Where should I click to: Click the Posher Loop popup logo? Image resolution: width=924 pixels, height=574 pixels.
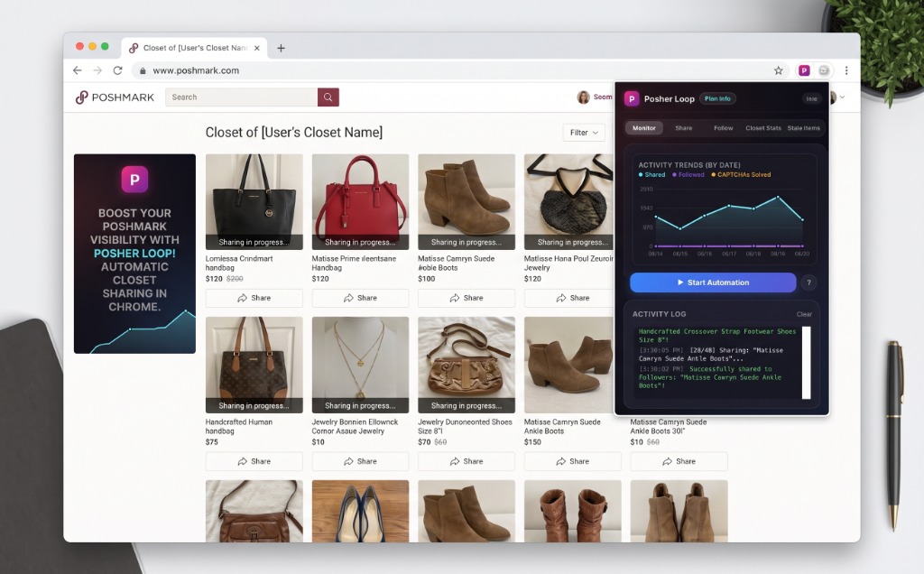point(632,99)
